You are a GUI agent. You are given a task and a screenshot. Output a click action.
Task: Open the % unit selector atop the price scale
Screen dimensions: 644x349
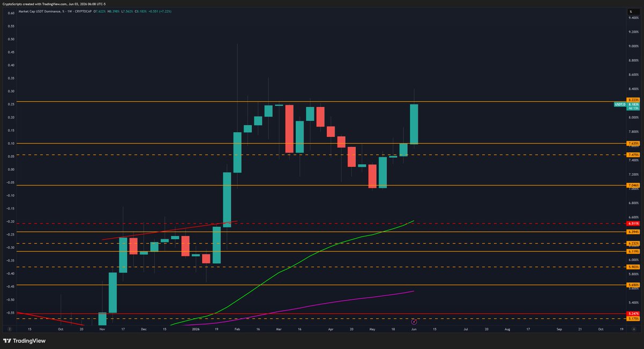pyautogui.click(x=633, y=11)
